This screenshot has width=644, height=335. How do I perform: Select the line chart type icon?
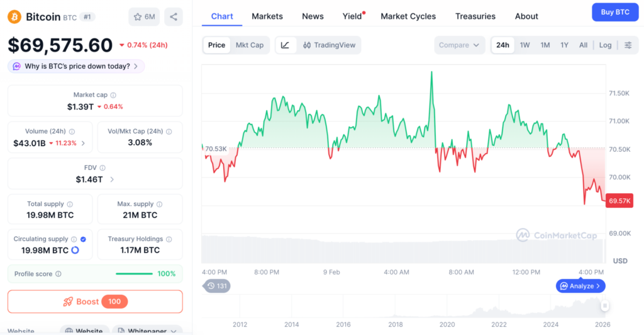click(285, 45)
